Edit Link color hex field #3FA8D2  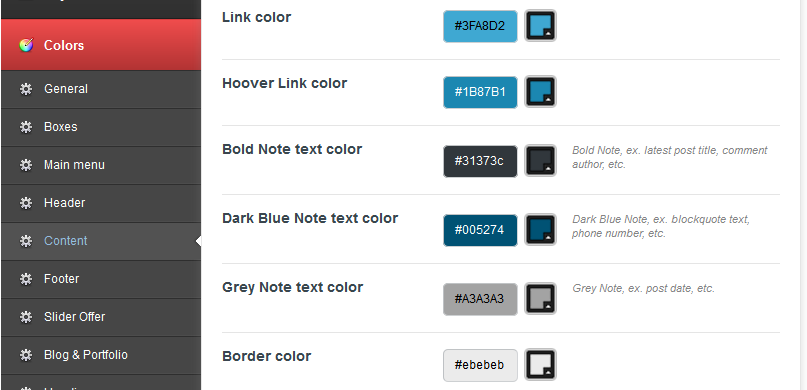[x=480, y=26]
